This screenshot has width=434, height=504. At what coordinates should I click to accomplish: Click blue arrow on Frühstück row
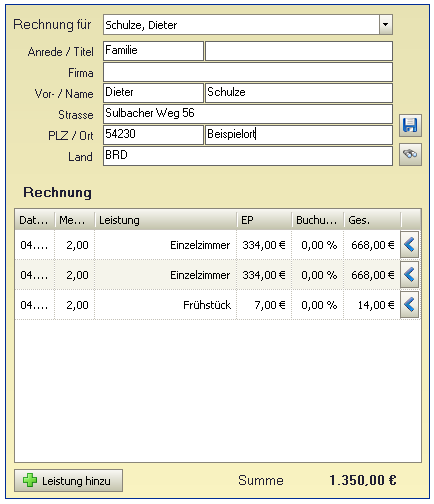(409, 305)
